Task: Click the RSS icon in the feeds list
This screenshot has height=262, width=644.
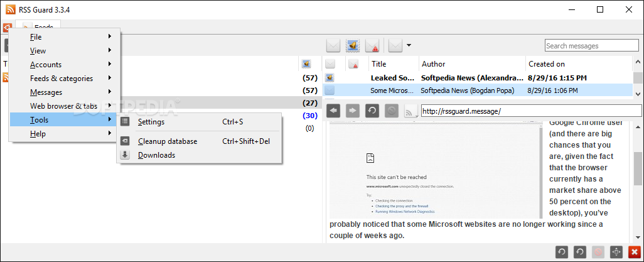Action: point(6,77)
